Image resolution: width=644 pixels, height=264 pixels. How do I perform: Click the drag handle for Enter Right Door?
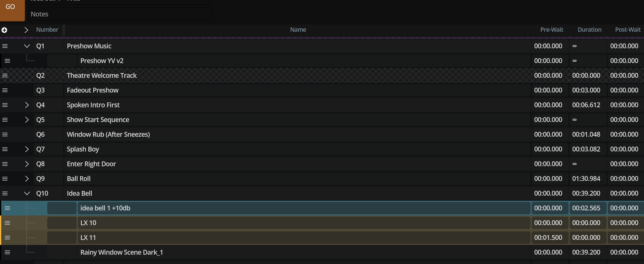point(5,164)
